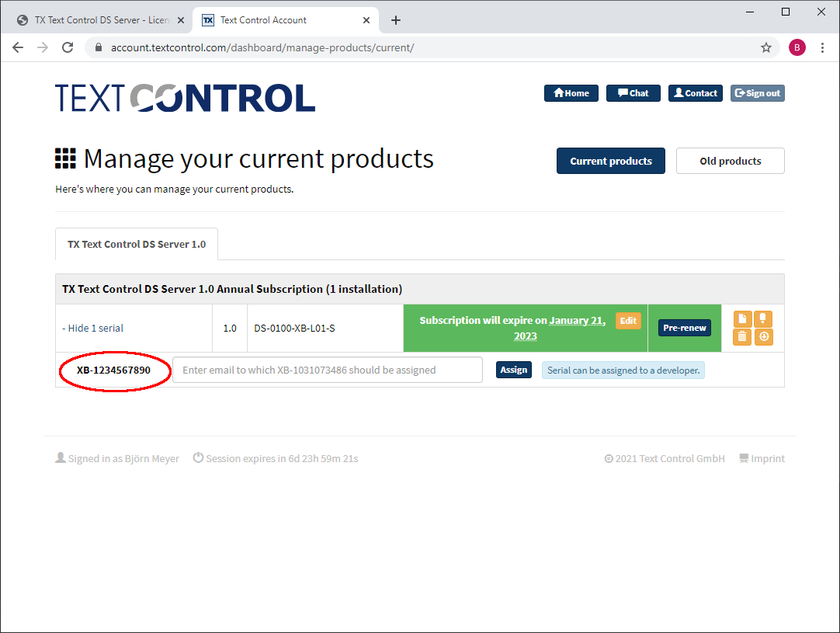Click the orange download arrow icon
The image size is (840, 633).
point(764,337)
